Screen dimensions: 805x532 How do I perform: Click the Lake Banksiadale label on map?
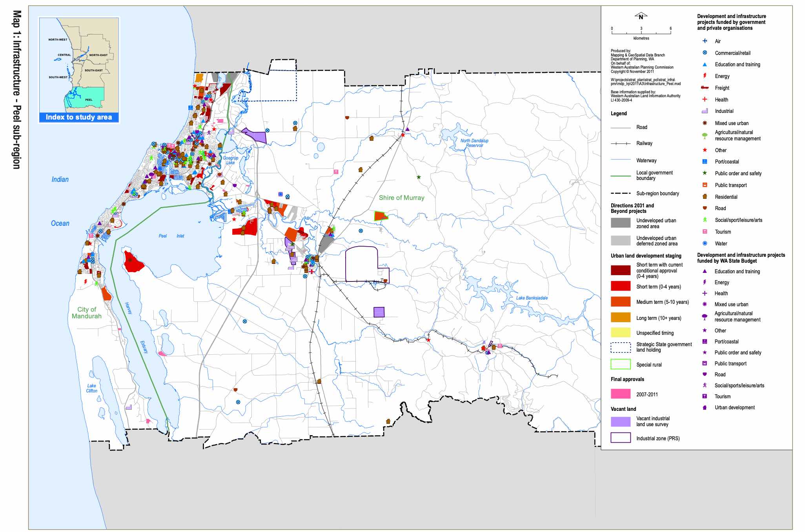tap(532, 298)
